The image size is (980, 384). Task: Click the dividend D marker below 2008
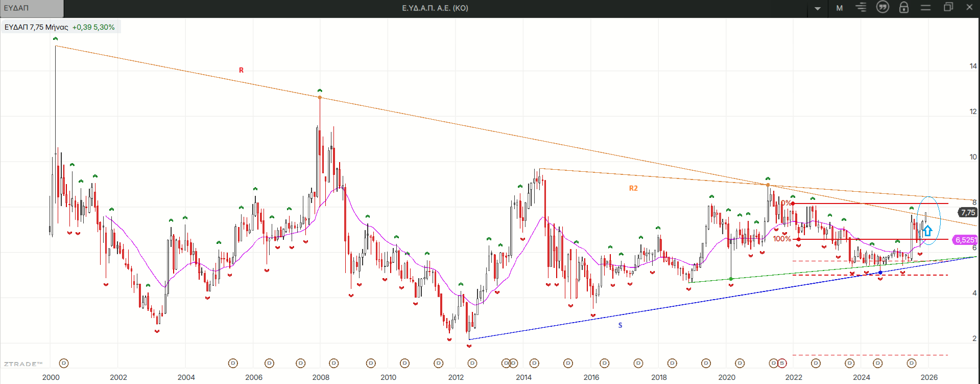[x=334, y=363]
